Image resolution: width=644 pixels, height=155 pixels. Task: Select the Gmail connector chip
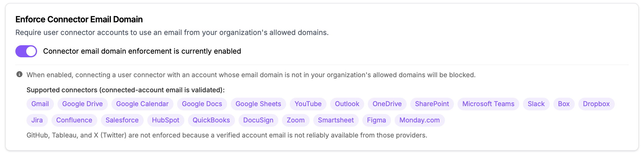(x=40, y=104)
